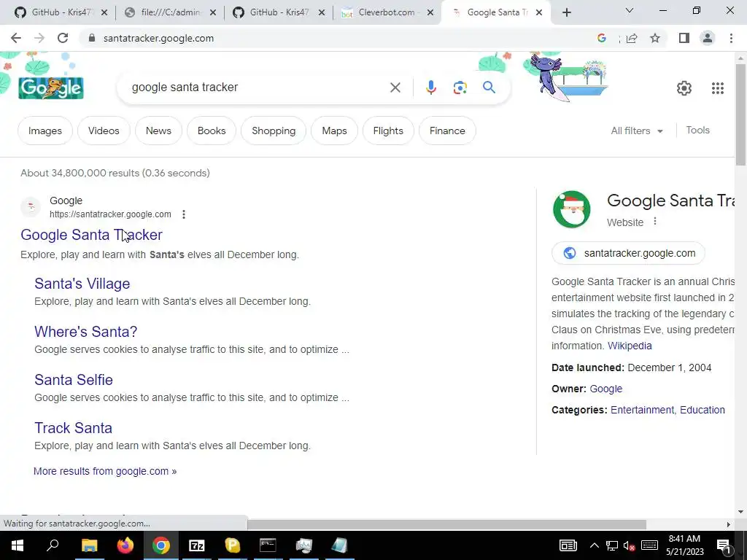747x560 pixels.
Task: Share this page via share icon
Action: [632, 38]
